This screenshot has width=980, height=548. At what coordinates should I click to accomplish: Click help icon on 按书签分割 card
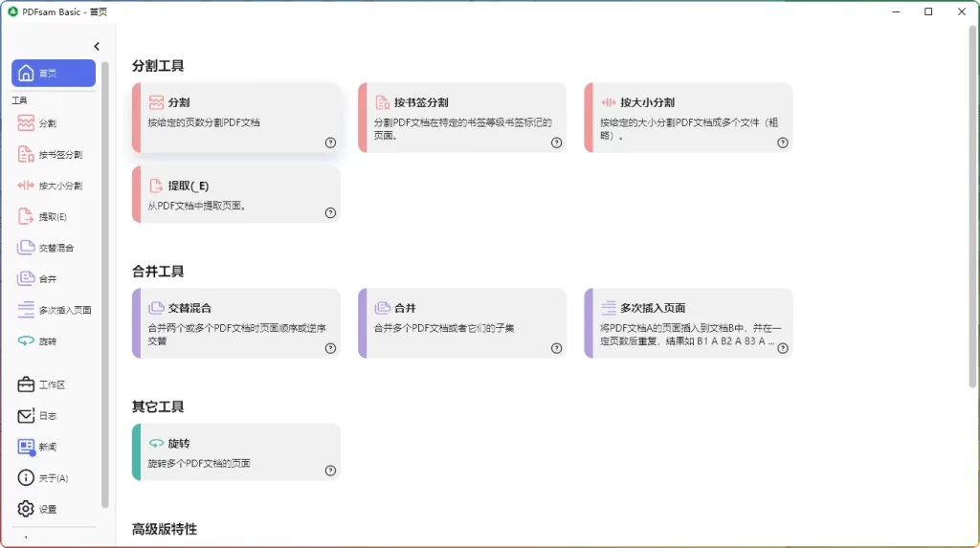click(556, 142)
